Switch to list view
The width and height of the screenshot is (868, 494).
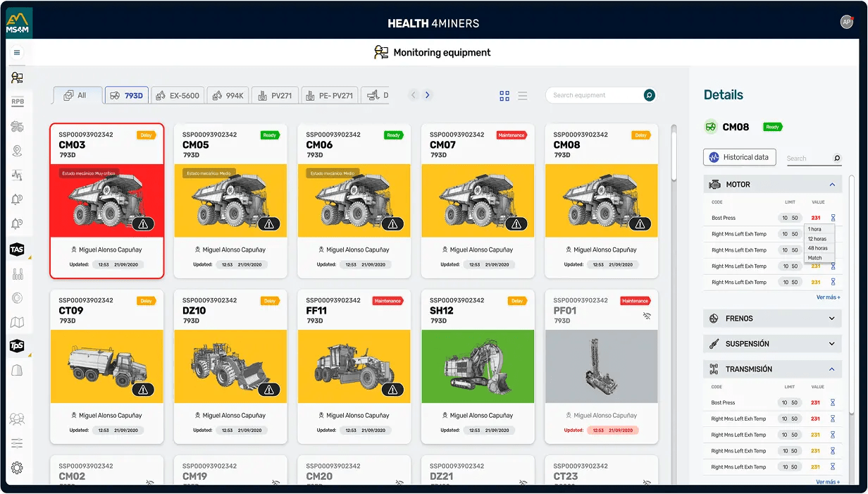click(523, 95)
